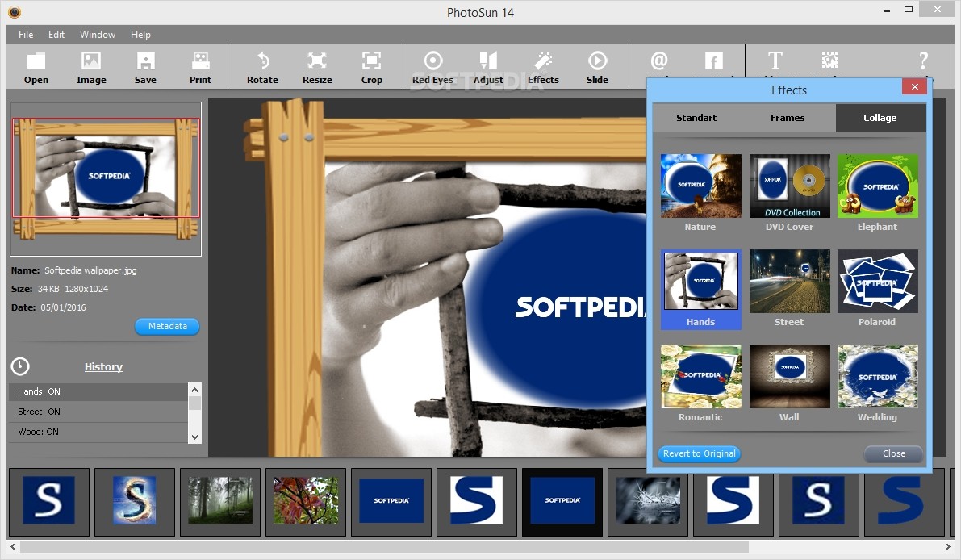Open the frosty branch filmstrip thumbnail
This screenshot has width=961, height=560.
[648, 502]
